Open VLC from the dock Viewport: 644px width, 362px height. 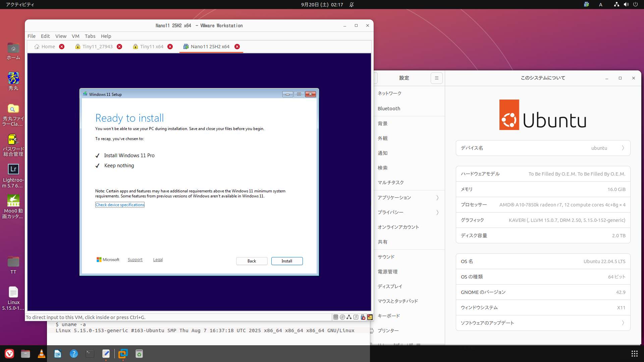coord(42,354)
